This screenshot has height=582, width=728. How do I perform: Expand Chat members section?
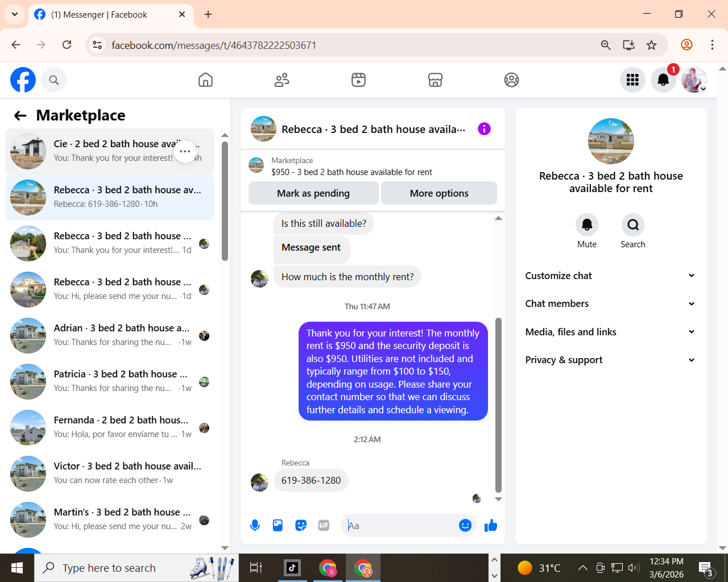(610, 304)
